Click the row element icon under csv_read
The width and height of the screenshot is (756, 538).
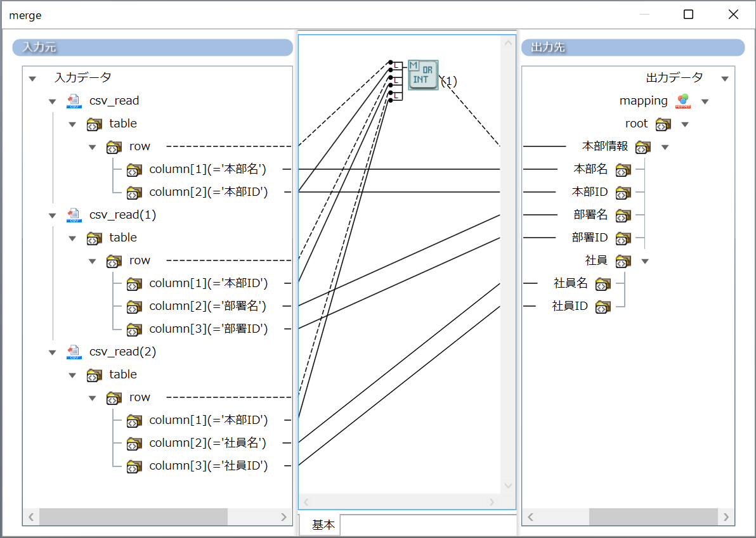(114, 147)
